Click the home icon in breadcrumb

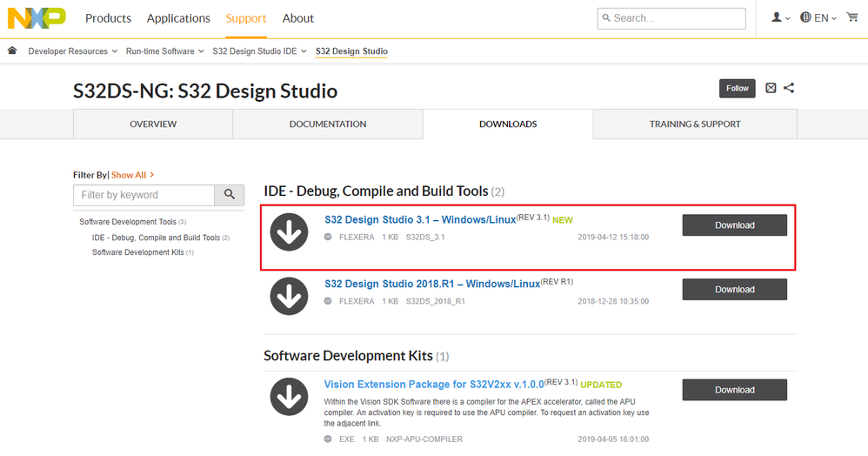[x=12, y=50]
